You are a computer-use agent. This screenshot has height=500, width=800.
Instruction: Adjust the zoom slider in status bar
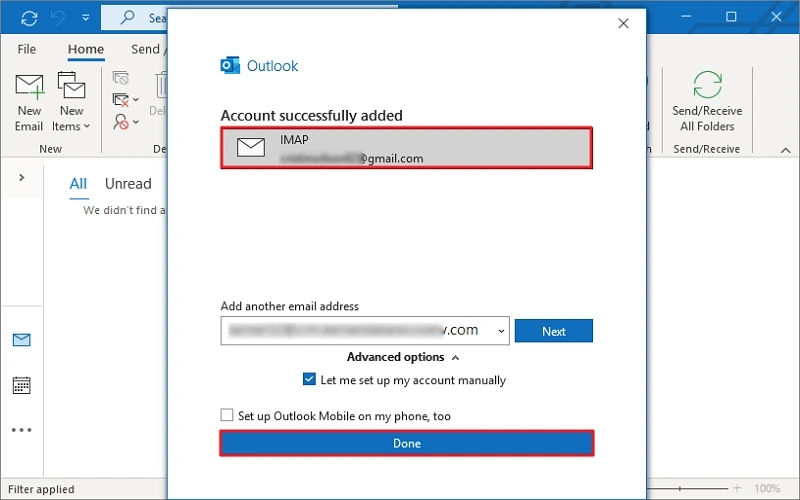[680, 488]
